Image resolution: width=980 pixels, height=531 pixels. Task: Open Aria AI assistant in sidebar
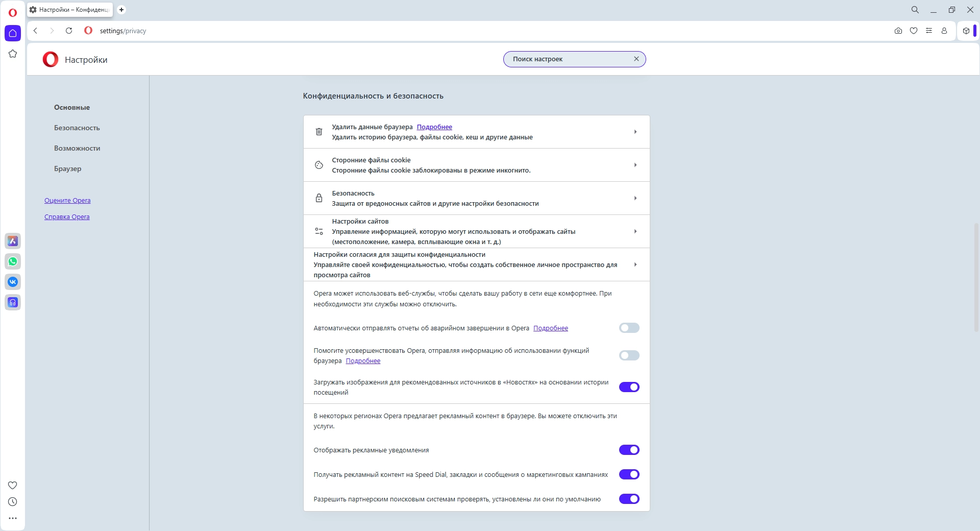[13, 241]
